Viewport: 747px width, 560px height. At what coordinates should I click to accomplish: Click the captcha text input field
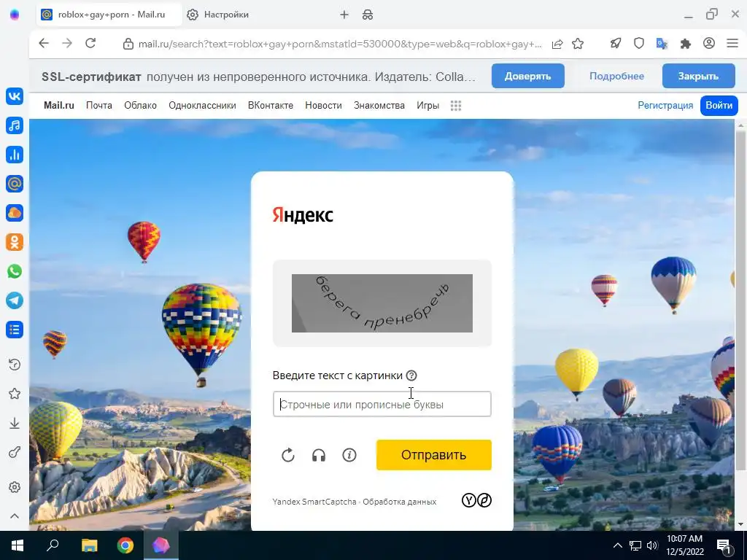[x=382, y=404]
